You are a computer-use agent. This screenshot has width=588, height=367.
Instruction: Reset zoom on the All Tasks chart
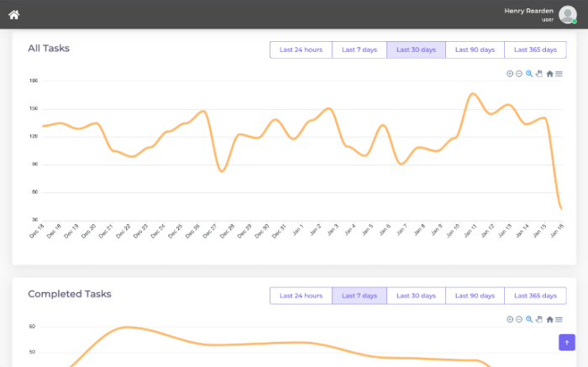click(x=549, y=74)
